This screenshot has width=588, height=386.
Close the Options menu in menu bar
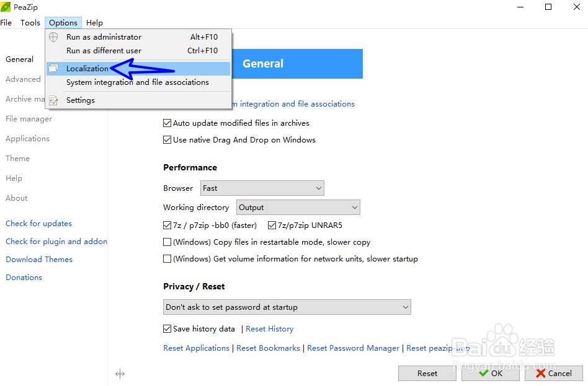click(x=63, y=23)
